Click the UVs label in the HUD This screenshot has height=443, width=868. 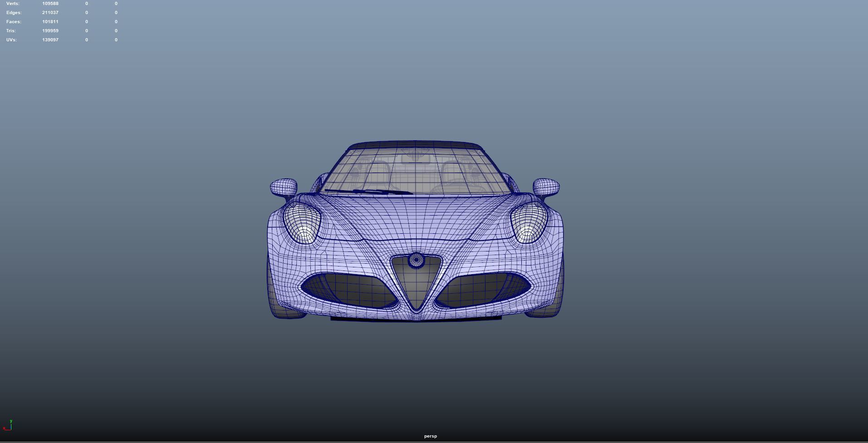pyautogui.click(x=11, y=40)
